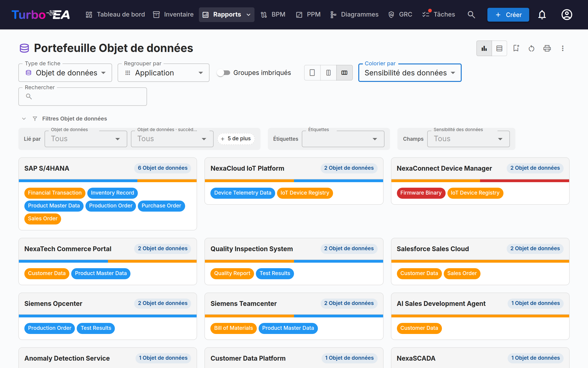
Task: Click Customer Data under AI Sales Development Agent
Action: pyautogui.click(x=419, y=328)
